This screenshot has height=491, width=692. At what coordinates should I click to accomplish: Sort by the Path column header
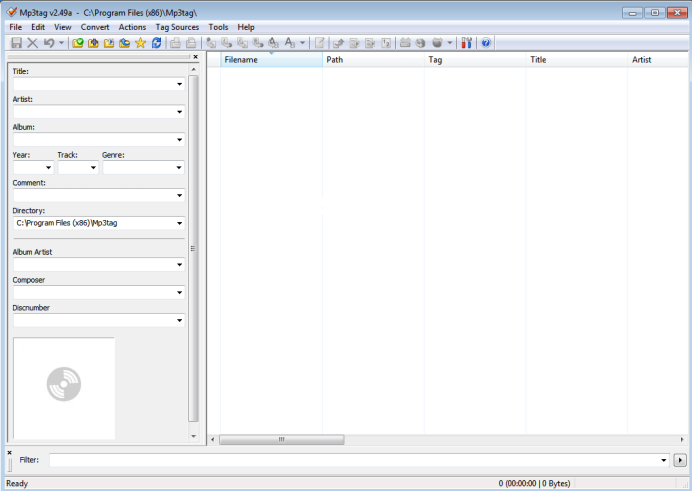373,60
